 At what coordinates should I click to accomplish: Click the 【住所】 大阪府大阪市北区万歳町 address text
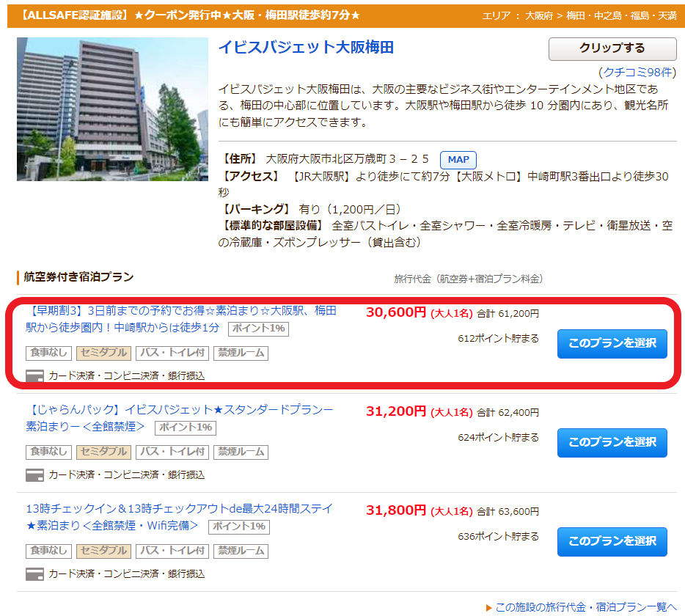pos(326,159)
